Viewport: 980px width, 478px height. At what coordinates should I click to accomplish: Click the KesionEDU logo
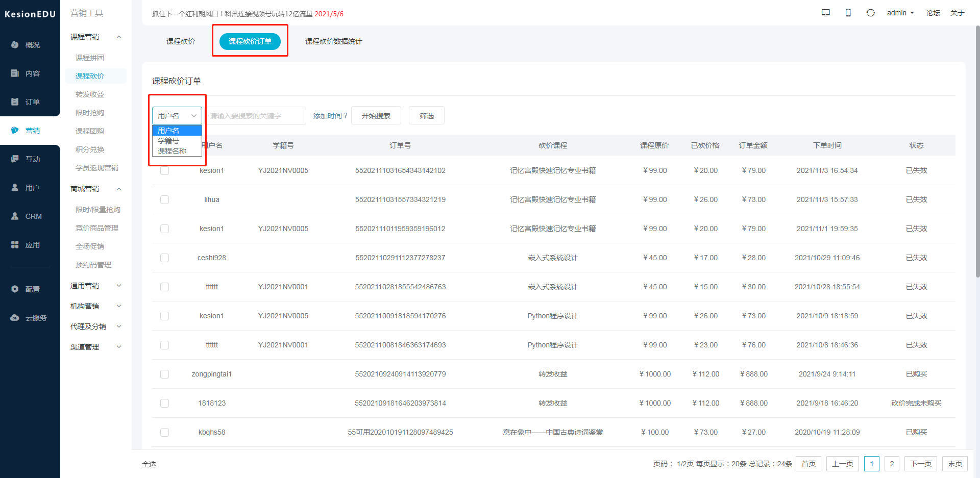tap(30, 14)
